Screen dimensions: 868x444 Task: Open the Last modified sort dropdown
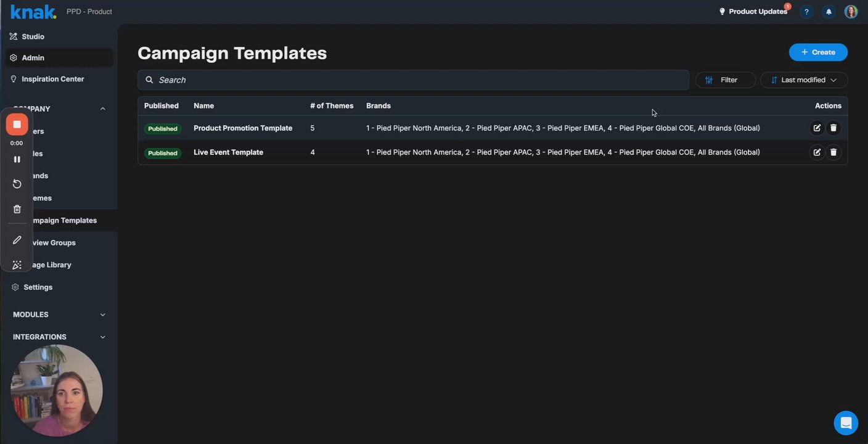click(804, 80)
